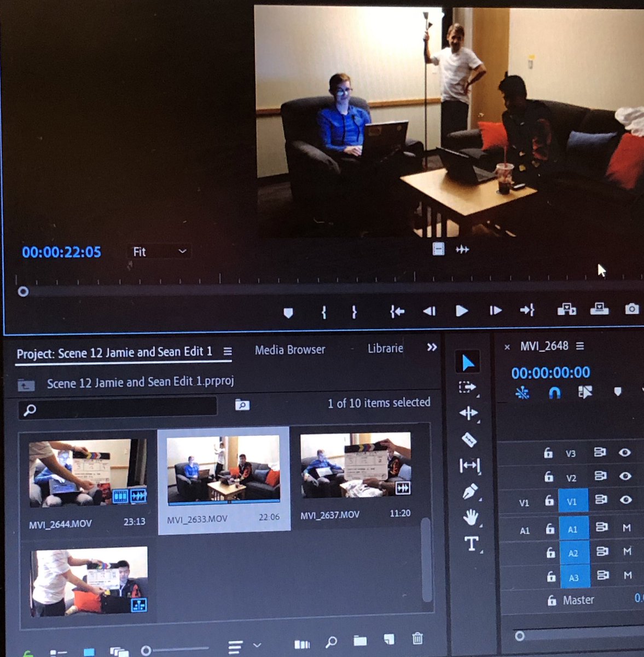
Task: Click in the Project panel search field
Action: (x=118, y=408)
